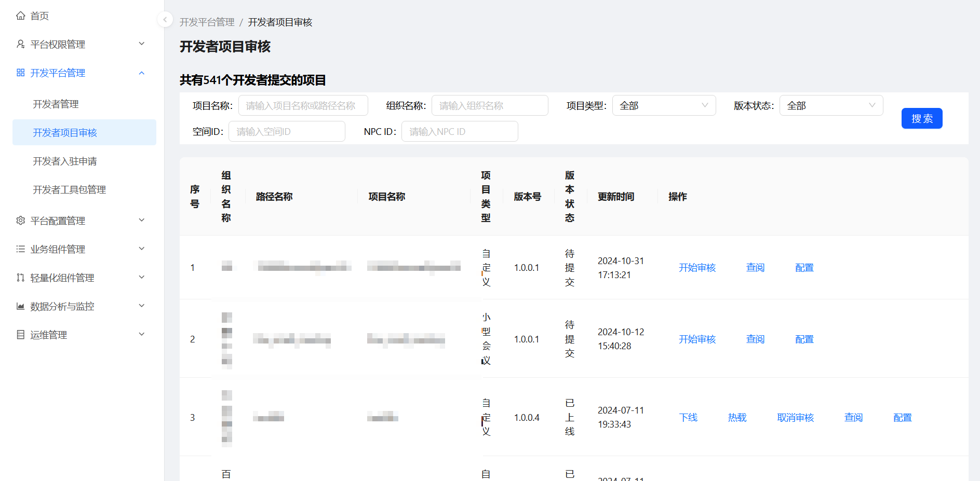Collapse the 开发平台管理 menu chevron

(x=142, y=73)
